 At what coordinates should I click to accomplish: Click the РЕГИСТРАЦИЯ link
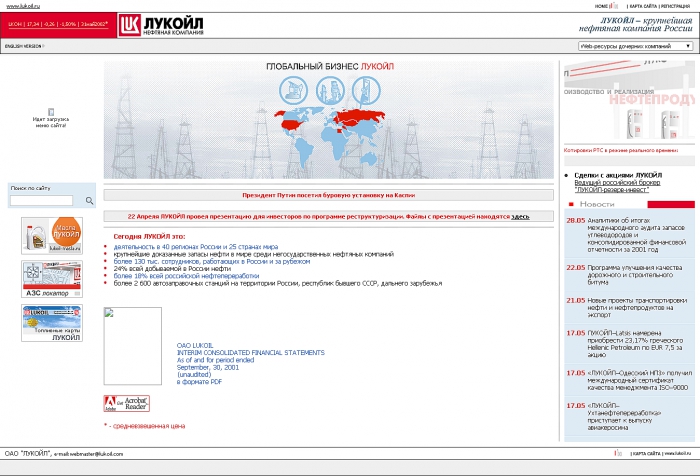click(x=675, y=6)
